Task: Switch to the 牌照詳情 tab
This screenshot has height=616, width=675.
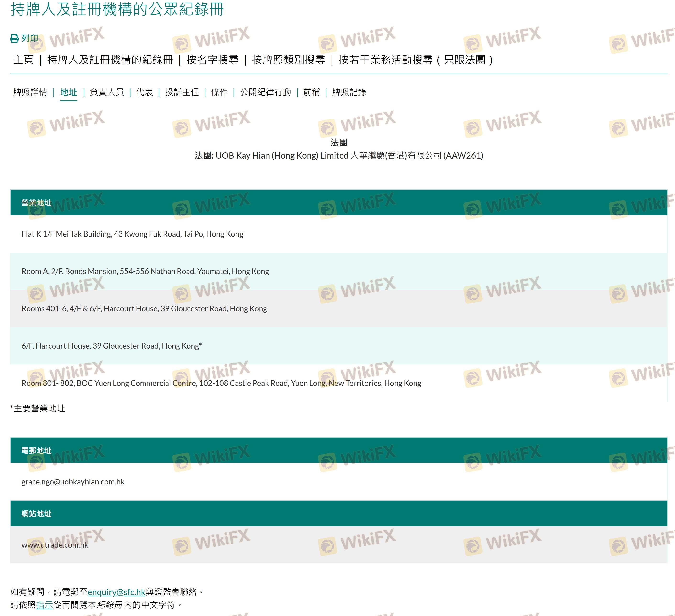Action: tap(30, 92)
